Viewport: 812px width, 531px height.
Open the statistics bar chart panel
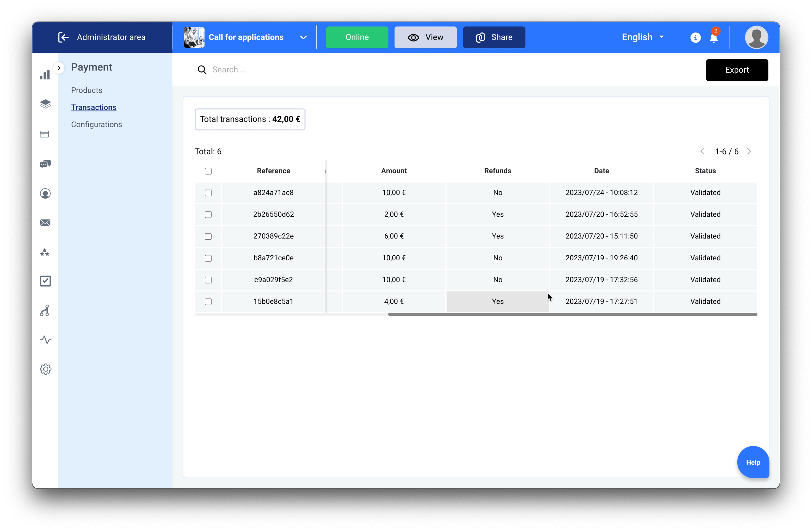coord(45,75)
